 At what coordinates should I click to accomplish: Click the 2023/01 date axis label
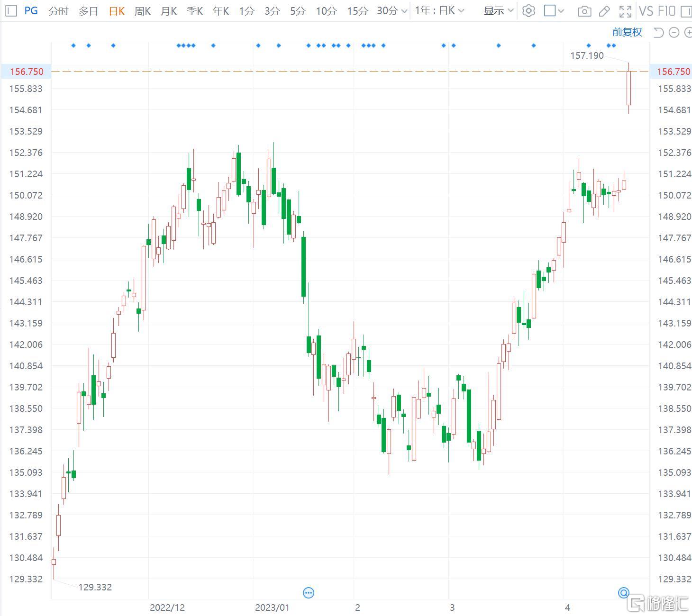(272, 607)
